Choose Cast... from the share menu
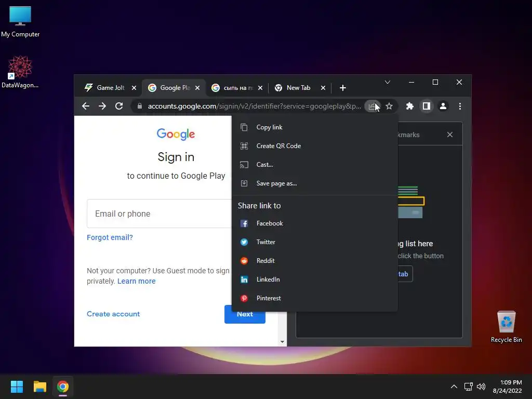 (x=314, y=165)
